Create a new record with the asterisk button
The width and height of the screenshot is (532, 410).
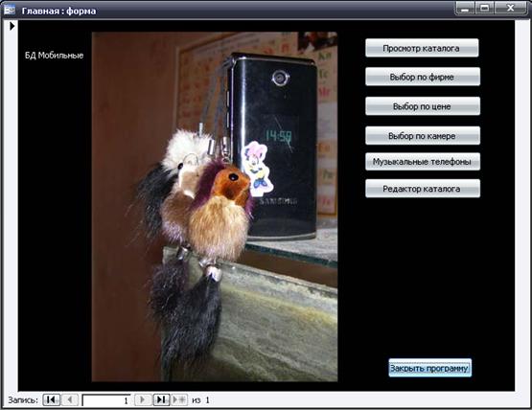pos(179,399)
